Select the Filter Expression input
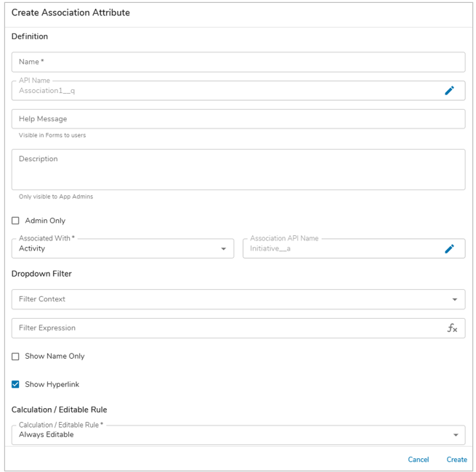Image resolution: width=476 pixels, height=472 pixels. tap(225, 328)
